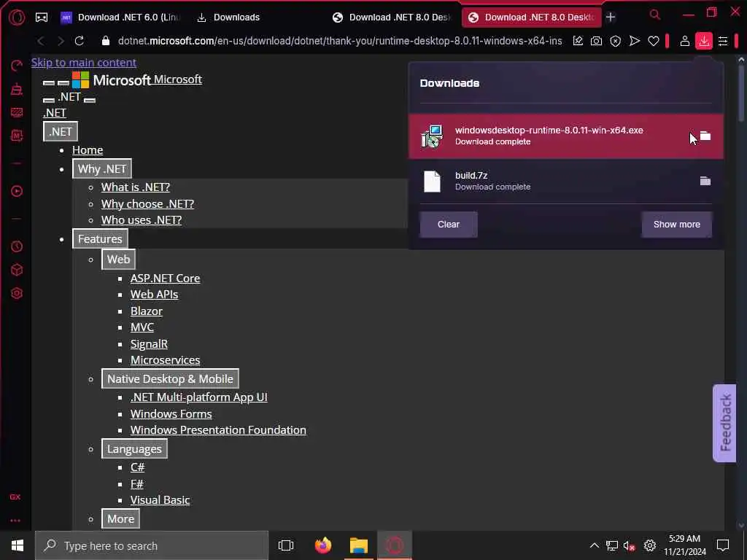The image size is (747, 560).
Task: Add page to bookmarks heart icon
Action: pyautogui.click(x=653, y=41)
